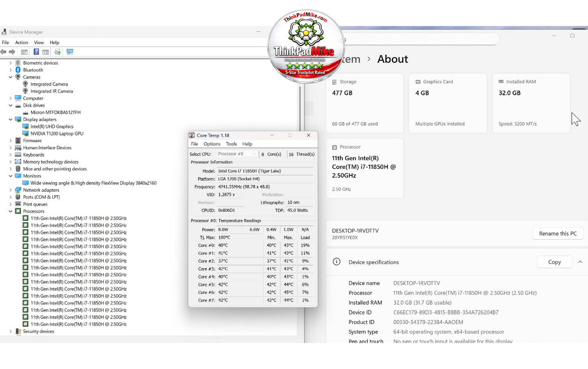Click the Storage 477 GB card
Image resolution: width=588 pixels, height=369 pixels.
[365, 103]
